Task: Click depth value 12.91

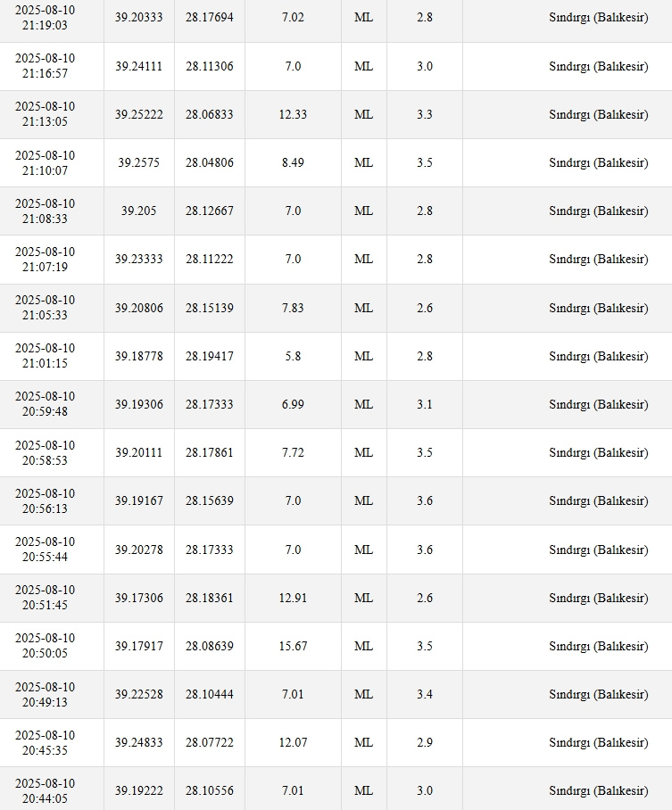Action: (293, 598)
